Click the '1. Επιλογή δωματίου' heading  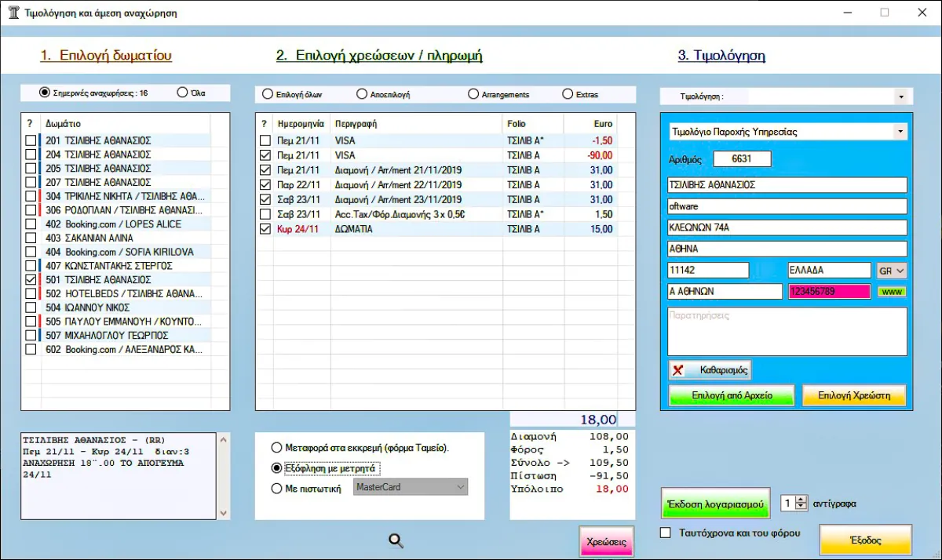(x=106, y=56)
